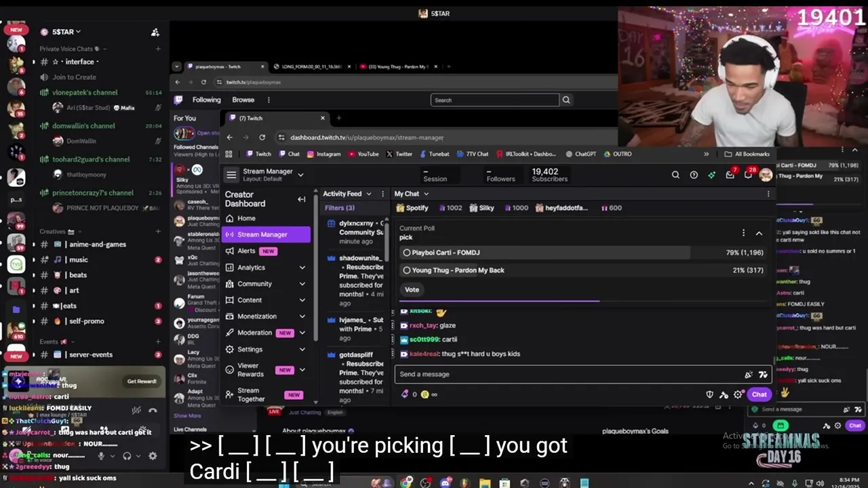
Task: Reload the dashboard.twitch.tv page
Action: pos(262,137)
